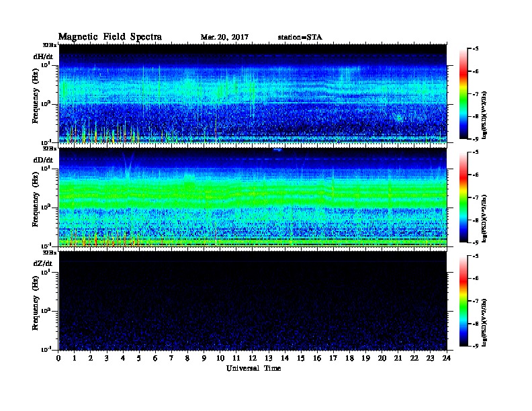Select the dD/dt panel label
The height and width of the screenshot is (411, 532).
[x=43, y=160]
